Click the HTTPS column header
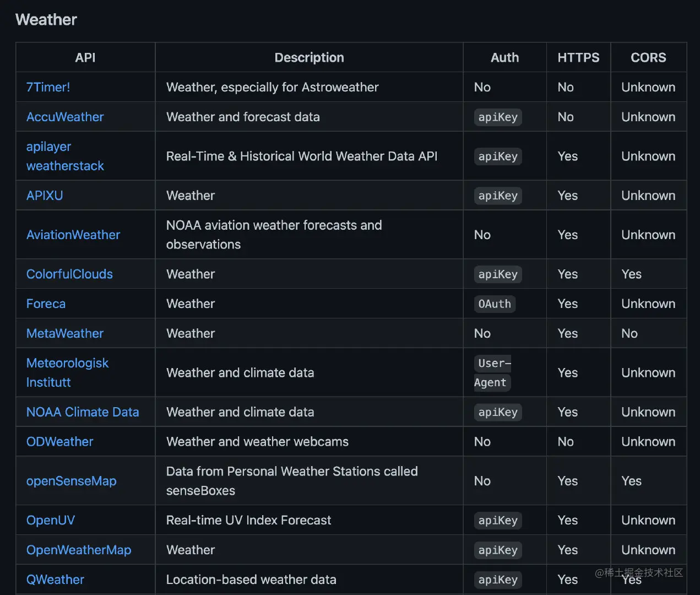700x595 pixels. pyautogui.click(x=578, y=57)
